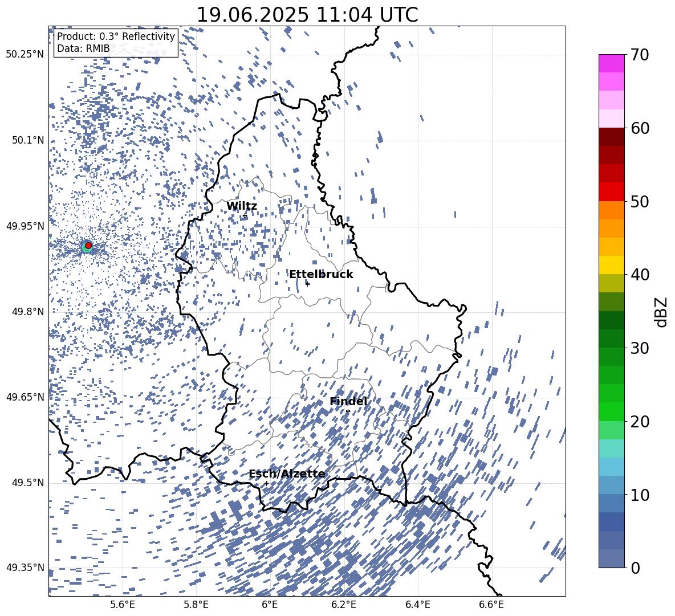This screenshot has width=675, height=616.
Task: Click the orange colorbar segment just below 50
Action: click(611, 210)
